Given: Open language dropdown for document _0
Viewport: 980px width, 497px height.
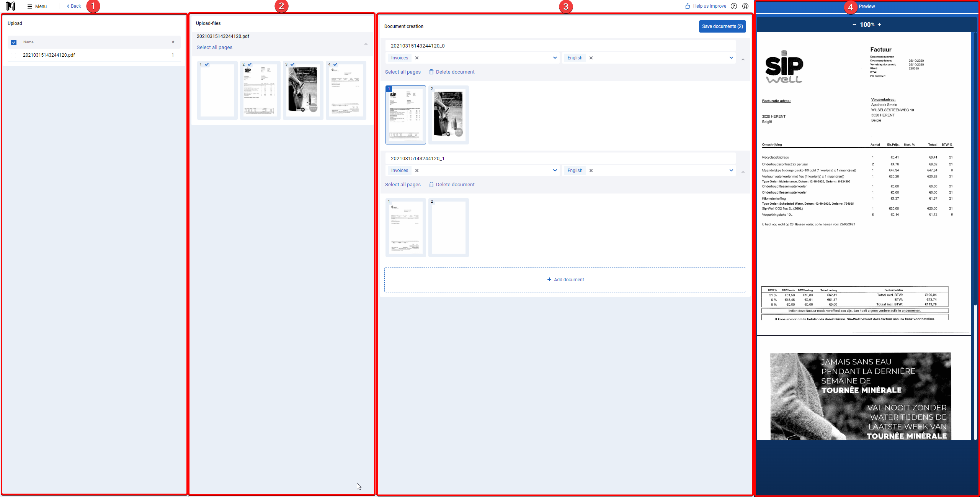Looking at the screenshot, I should pos(731,58).
